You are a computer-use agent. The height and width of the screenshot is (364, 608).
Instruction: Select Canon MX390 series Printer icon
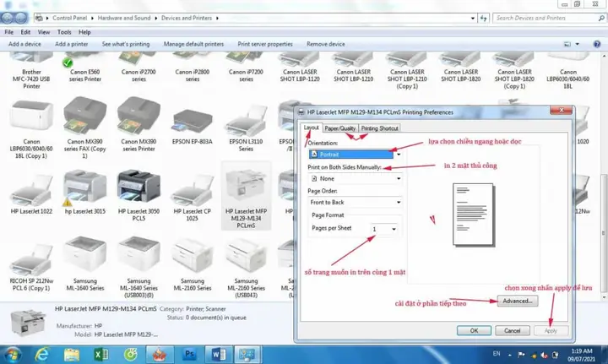[138, 125]
